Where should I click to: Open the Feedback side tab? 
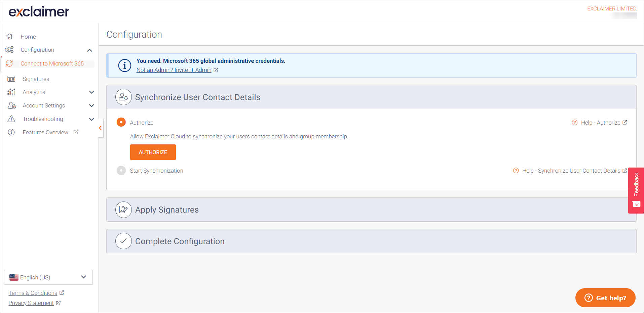pos(636,190)
